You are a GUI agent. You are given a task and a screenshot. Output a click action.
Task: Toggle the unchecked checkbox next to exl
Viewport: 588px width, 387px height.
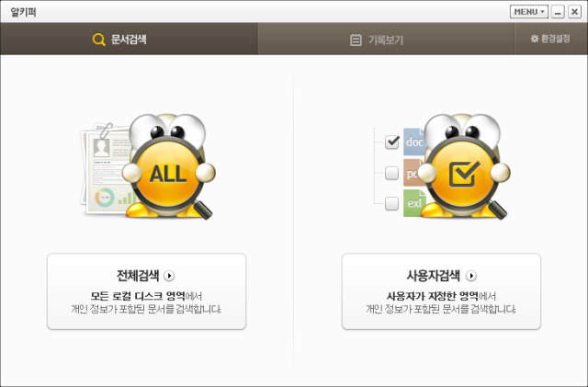pyautogui.click(x=392, y=203)
